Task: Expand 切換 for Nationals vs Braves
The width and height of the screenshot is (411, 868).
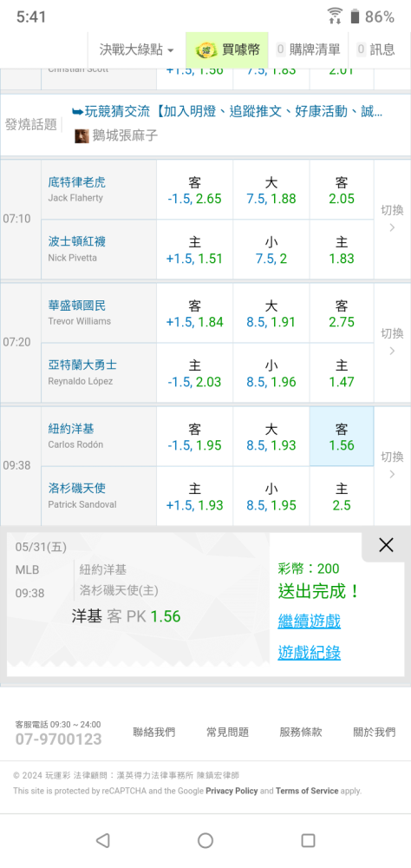Action: tap(392, 342)
